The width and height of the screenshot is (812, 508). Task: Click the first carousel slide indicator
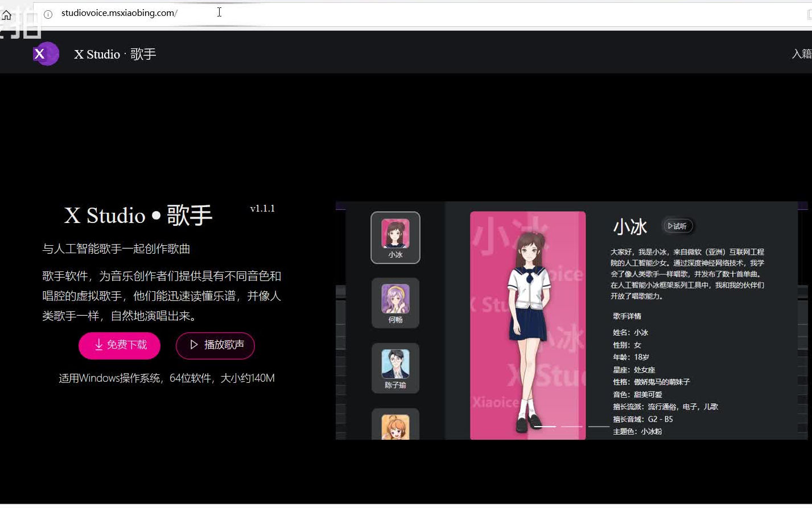coord(545,426)
